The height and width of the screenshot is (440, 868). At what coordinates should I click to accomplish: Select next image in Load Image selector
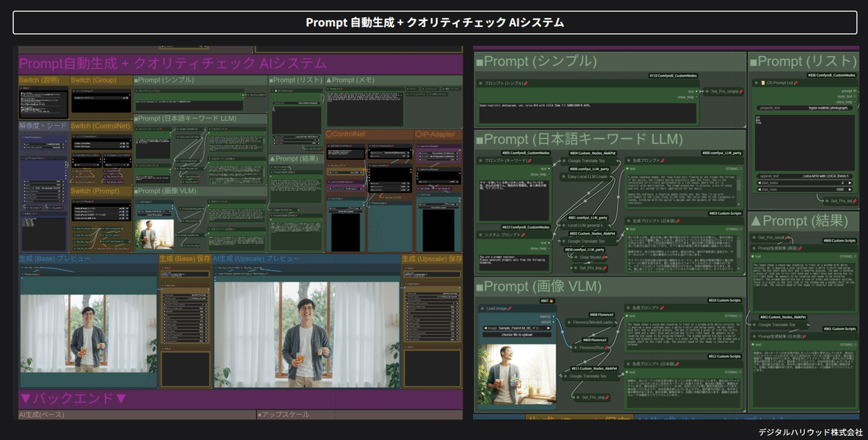pyautogui.click(x=550, y=328)
